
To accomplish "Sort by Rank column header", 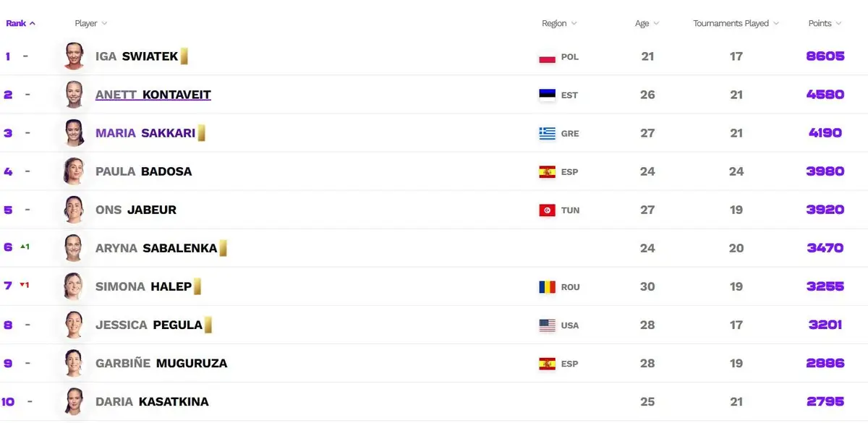I will click(x=20, y=23).
